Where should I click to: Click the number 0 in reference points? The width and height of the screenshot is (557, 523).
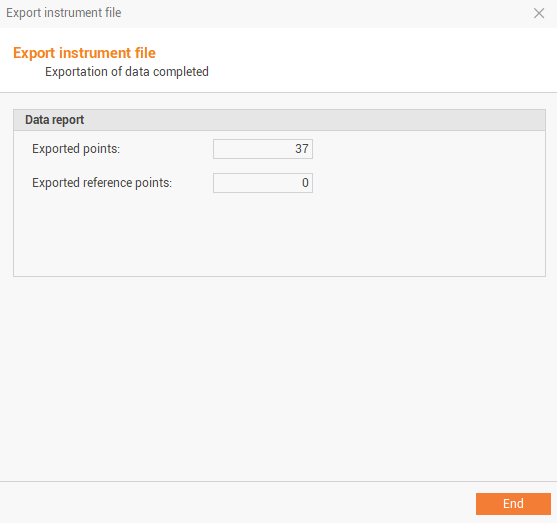[305, 183]
